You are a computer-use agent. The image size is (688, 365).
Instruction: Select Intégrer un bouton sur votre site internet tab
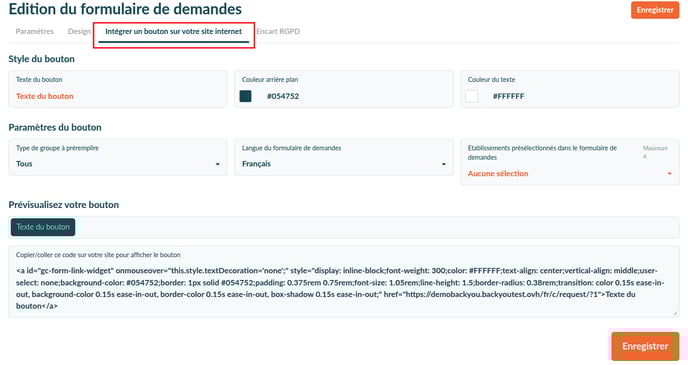click(173, 32)
